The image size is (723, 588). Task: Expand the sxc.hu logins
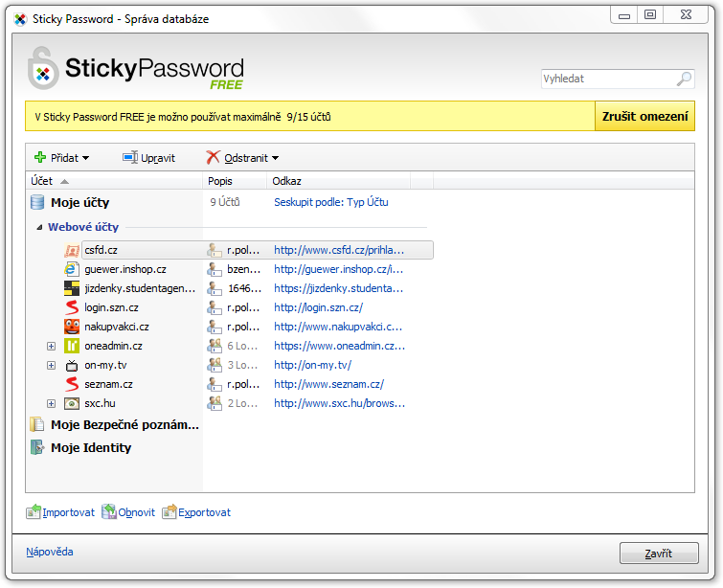click(x=51, y=403)
